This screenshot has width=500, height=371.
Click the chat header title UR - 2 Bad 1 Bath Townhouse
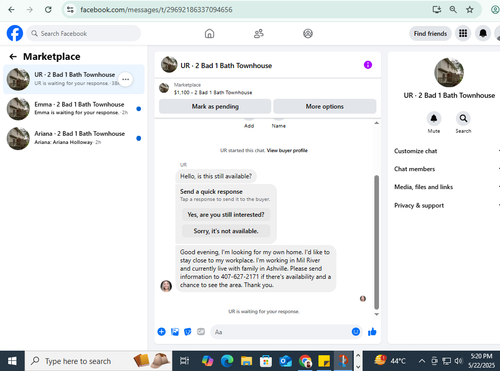click(226, 66)
